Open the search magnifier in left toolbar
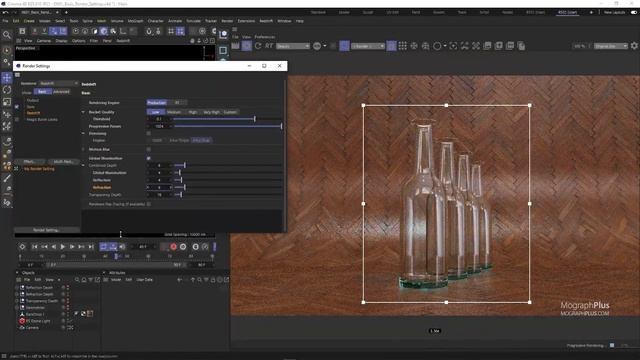The width and height of the screenshot is (640, 360). point(7,35)
